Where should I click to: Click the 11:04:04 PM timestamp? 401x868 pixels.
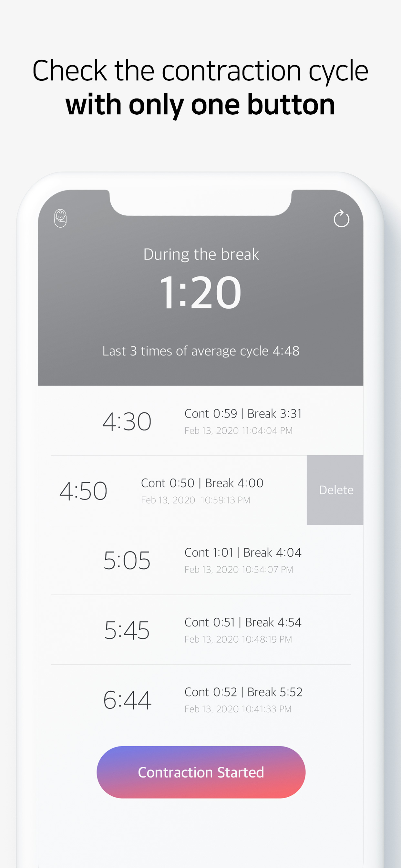(x=239, y=431)
